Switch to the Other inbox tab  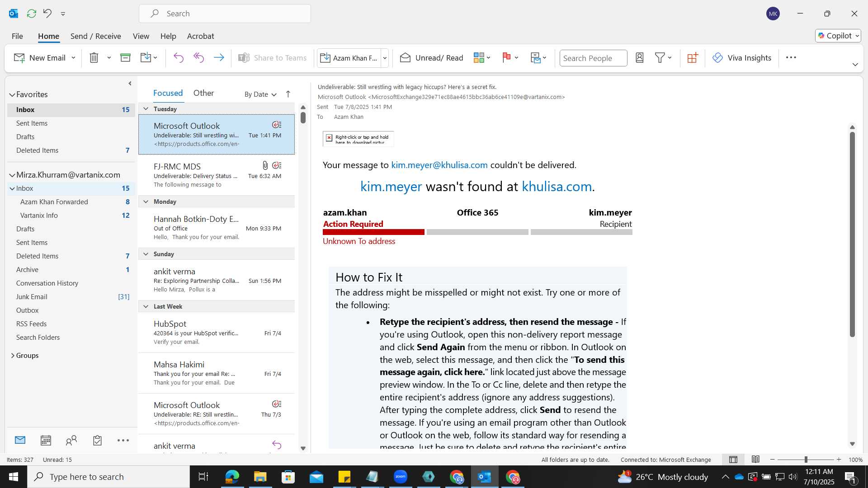[203, 93]
